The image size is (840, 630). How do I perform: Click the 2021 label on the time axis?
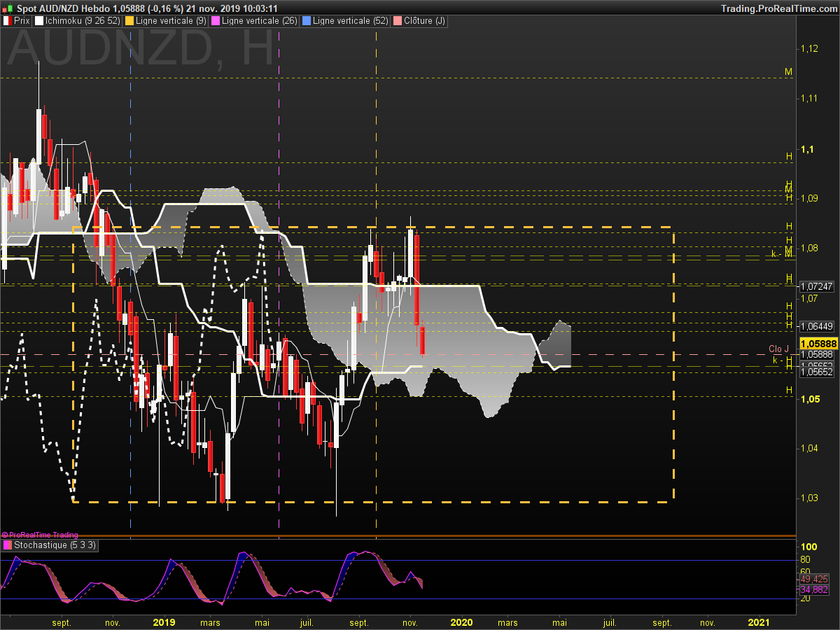coord(759,622)
